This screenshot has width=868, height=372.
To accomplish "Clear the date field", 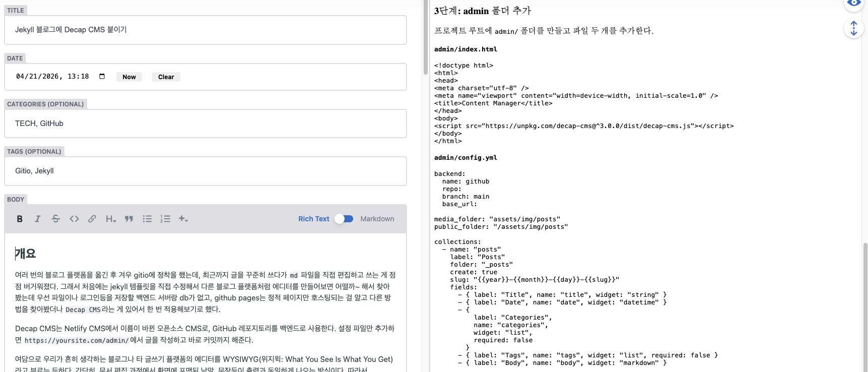I will 166,77.
